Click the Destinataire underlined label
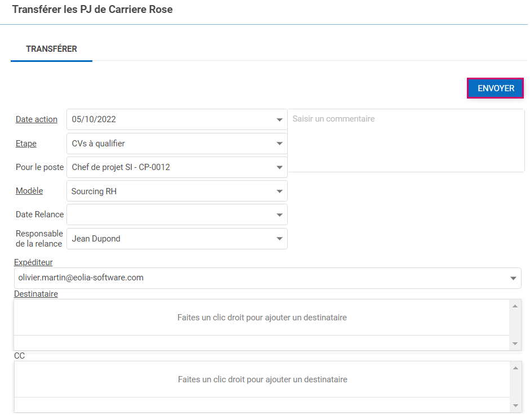The image size is (530, 420). coord(36,293)
